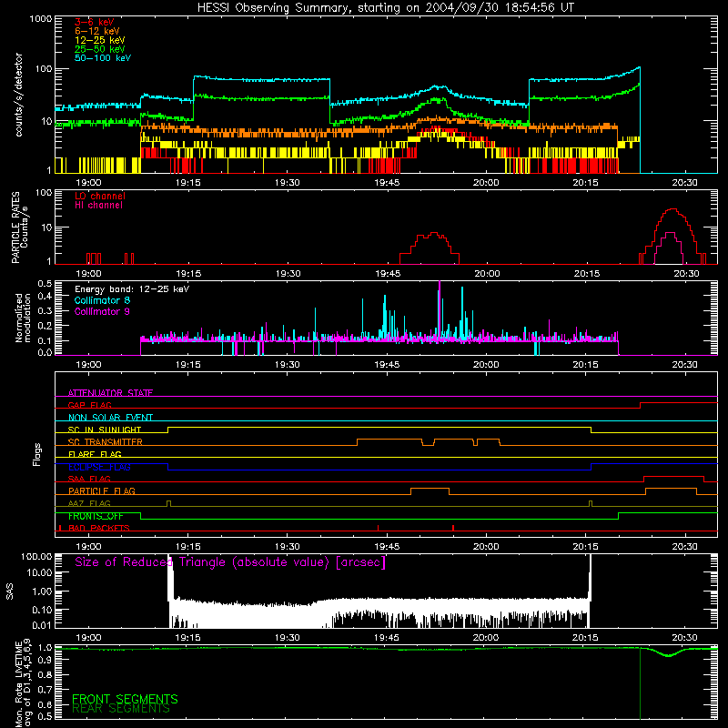Click the livetime dip near 20:27
The width and height of the screenshot is (728, 728).
pos(668,655)
